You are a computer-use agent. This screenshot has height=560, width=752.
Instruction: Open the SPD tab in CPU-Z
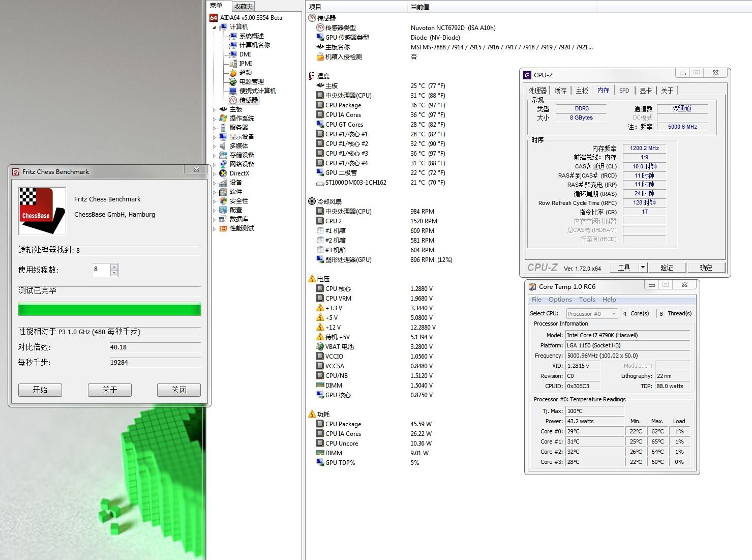tap(624, 91)
